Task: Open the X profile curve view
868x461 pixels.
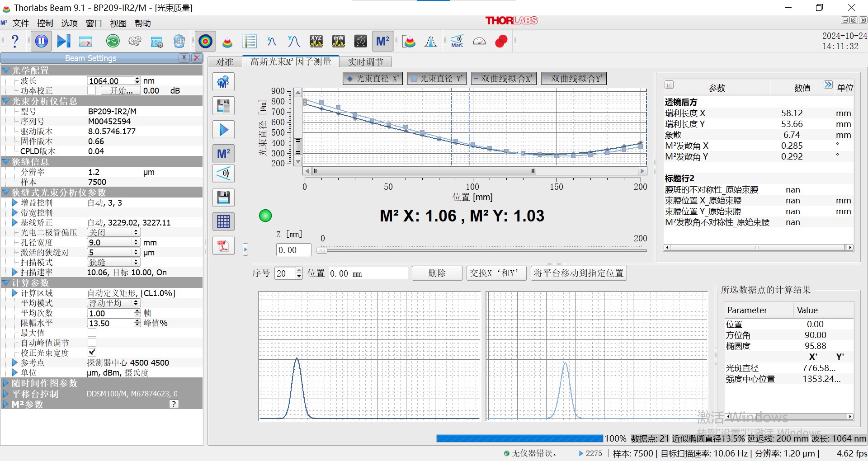Action: coord(272,42)
